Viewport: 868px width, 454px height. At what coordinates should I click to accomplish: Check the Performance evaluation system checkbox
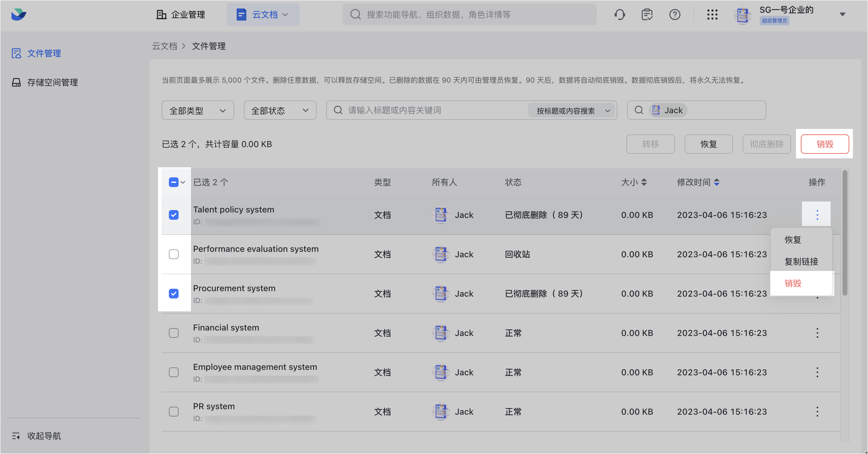click(x=173, y=254)
